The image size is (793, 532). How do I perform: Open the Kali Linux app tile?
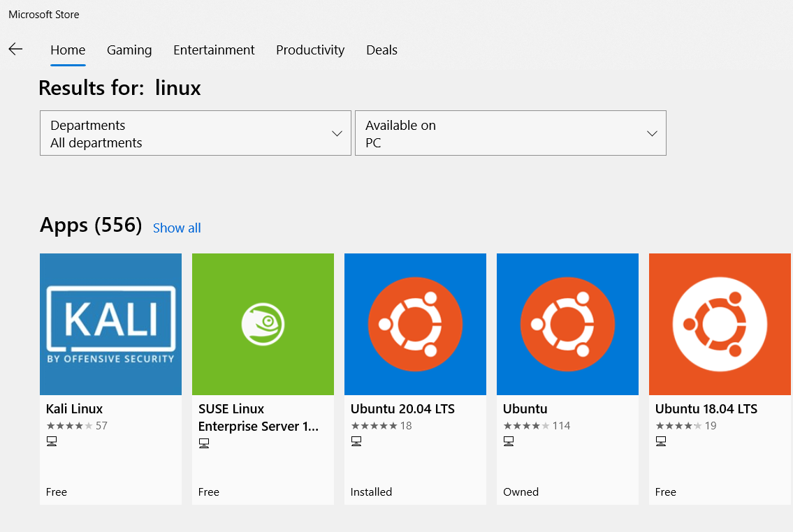coord(110,324)
